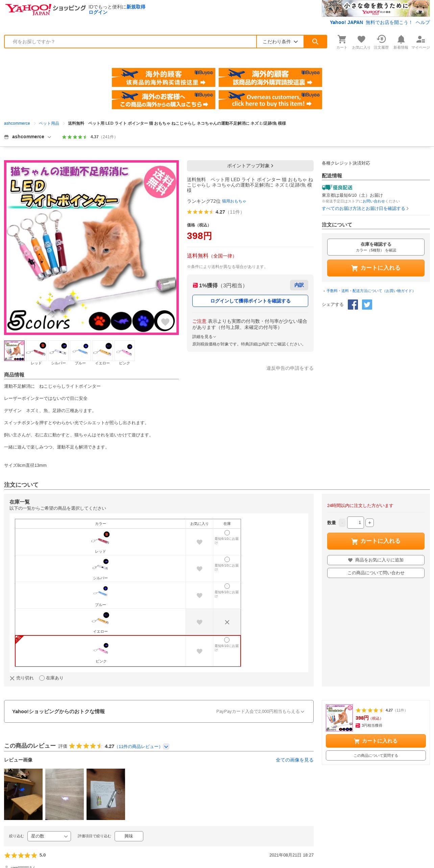This screenshot has width=434, height=868.
Task: Click ログインして獲得ポイントを確認する button
Action: click(250, 301)
